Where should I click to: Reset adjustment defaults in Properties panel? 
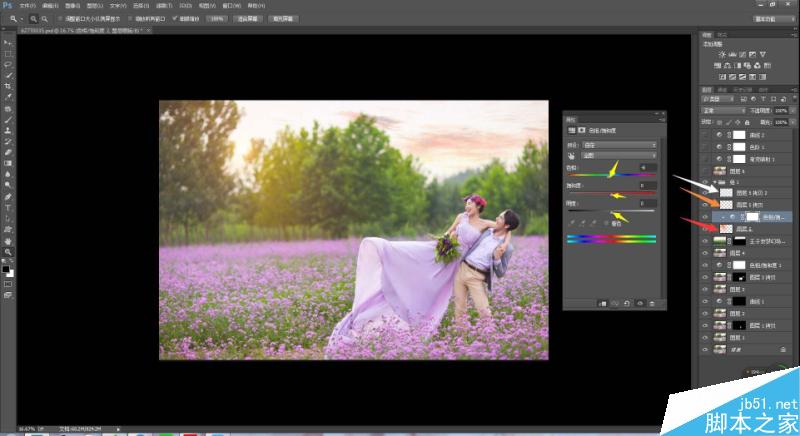click(x=627, y=303)
